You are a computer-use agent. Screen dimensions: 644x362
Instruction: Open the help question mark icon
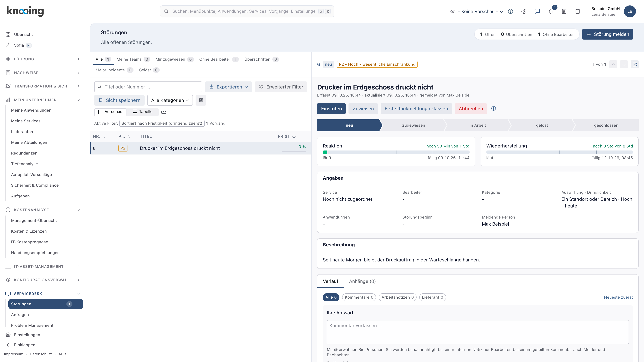click(511, 12)
